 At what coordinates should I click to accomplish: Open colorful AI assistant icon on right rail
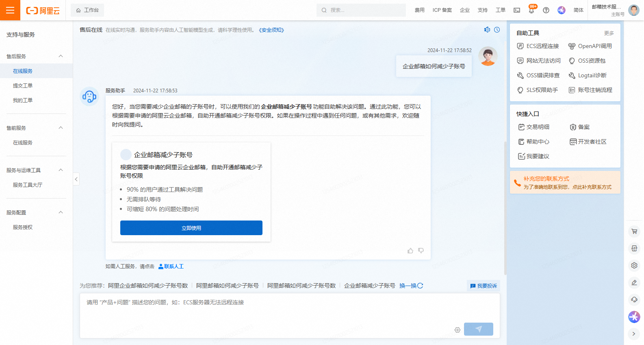[x=634, y=317]
